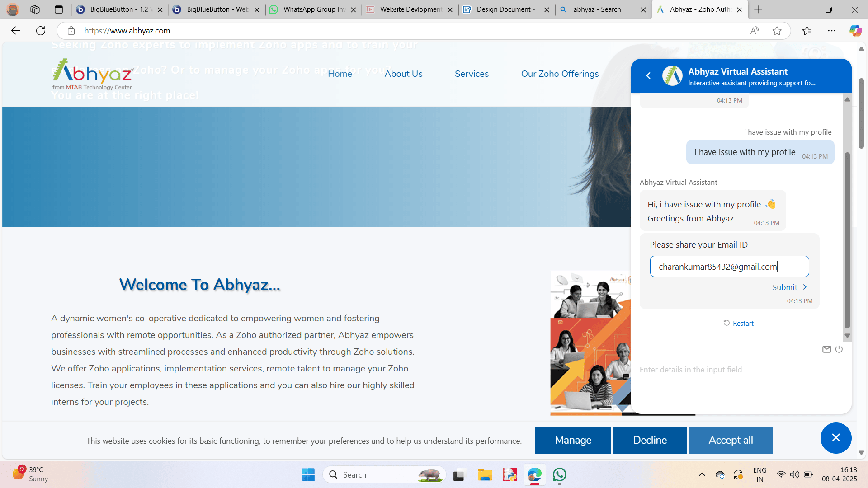Screen dimensions: 868x488
Task: Click the team collage image
Action: tap(590, 343)
